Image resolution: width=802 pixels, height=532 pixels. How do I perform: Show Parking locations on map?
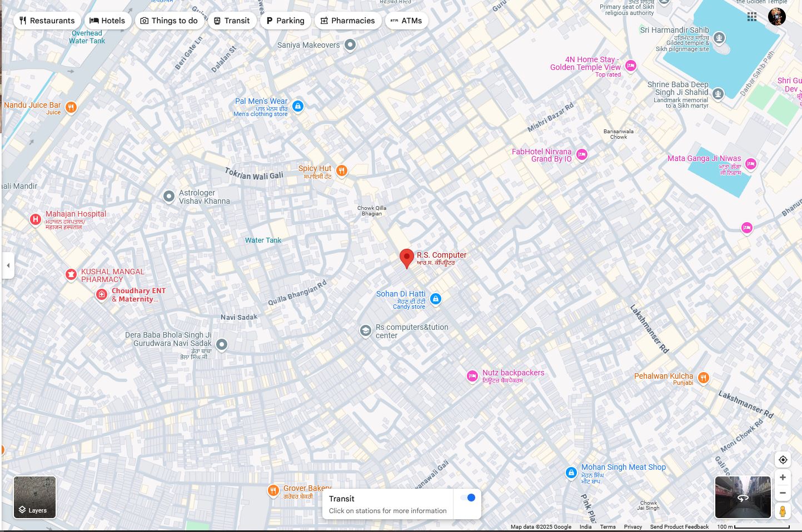[285, 21]
